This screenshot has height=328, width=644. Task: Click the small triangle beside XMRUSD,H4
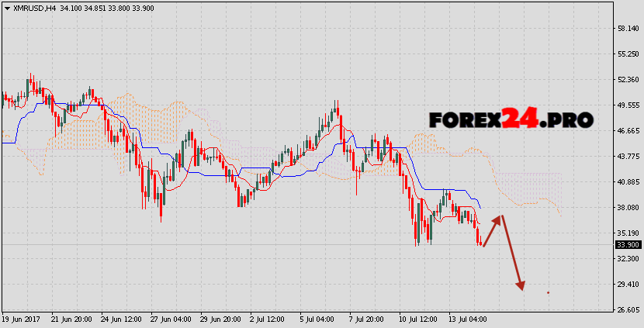pyautogui.click(x=5, y=8)
